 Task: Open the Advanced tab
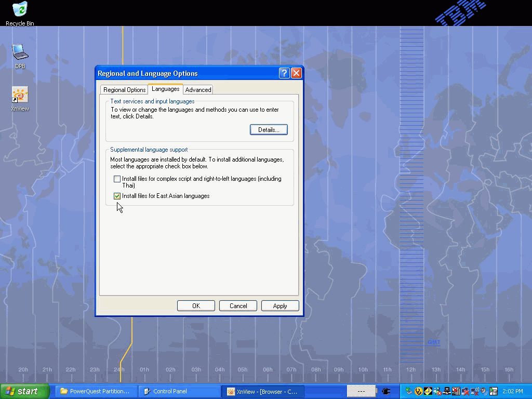(198, 90)
